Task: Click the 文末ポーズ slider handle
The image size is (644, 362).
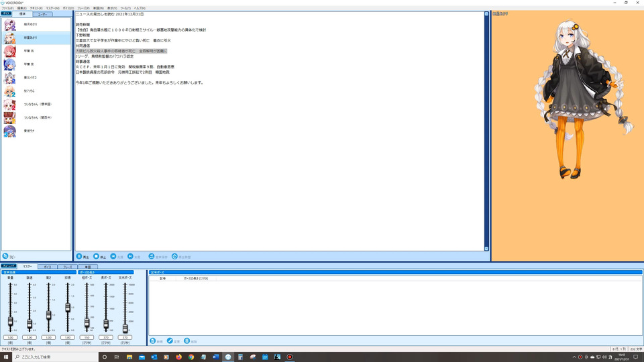Action: [x=125, y=328]
